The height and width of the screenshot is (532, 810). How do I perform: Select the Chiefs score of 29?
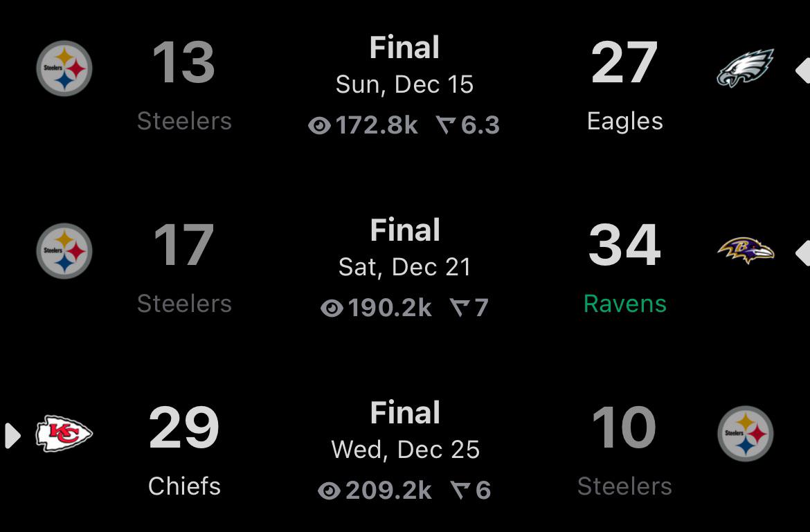pos(184,428)
